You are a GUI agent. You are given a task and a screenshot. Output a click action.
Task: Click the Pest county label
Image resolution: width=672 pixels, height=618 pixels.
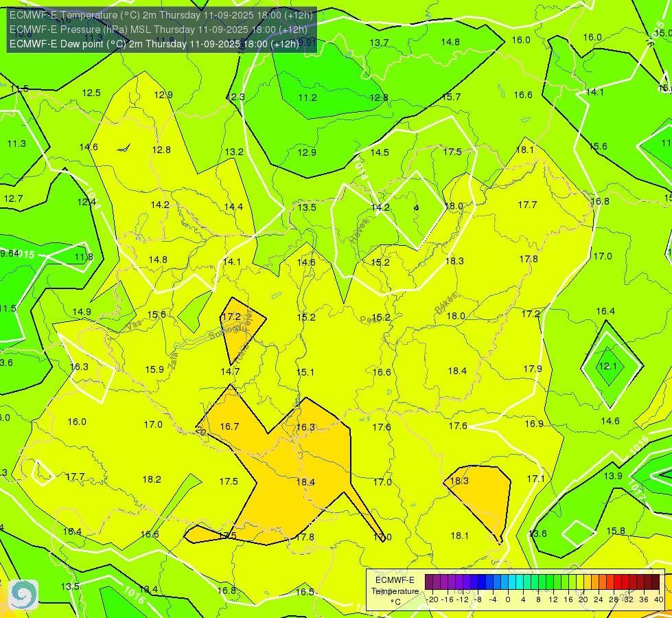coord(369,319)
